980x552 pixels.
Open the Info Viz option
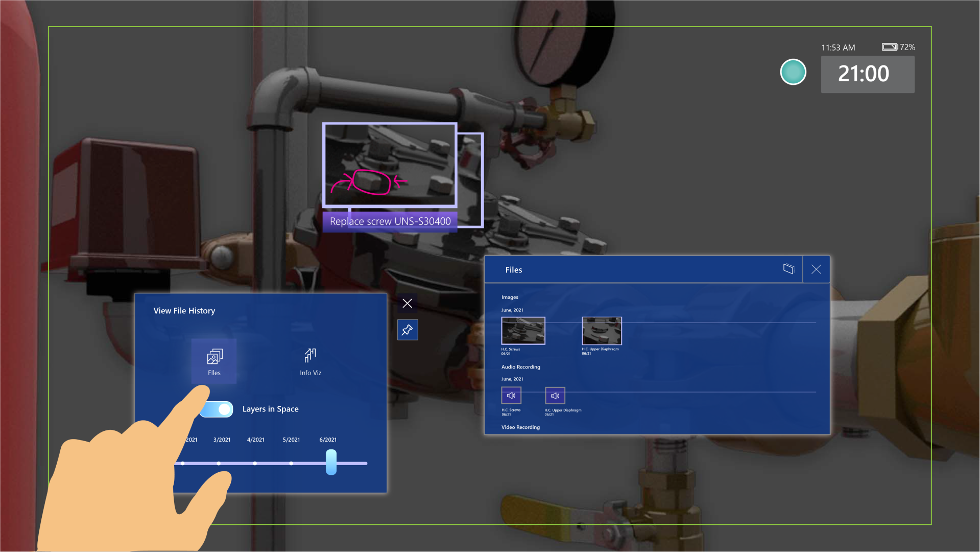pos(310,361)
